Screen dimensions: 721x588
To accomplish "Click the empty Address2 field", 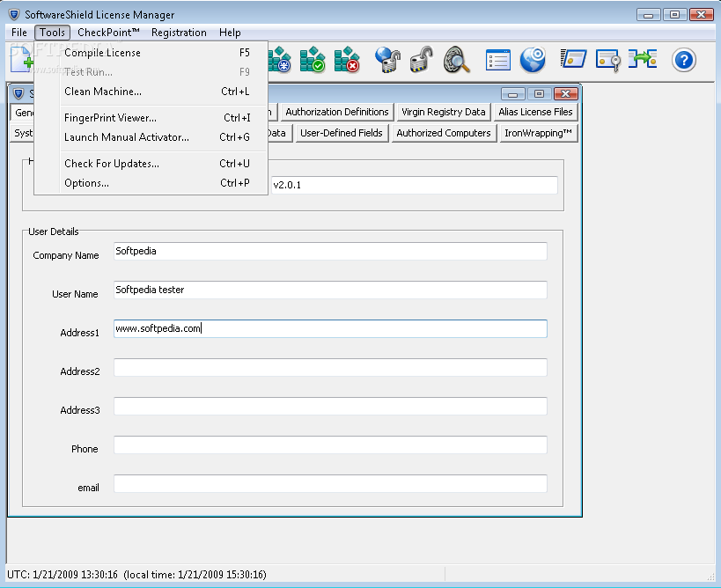I will [330, 367].
